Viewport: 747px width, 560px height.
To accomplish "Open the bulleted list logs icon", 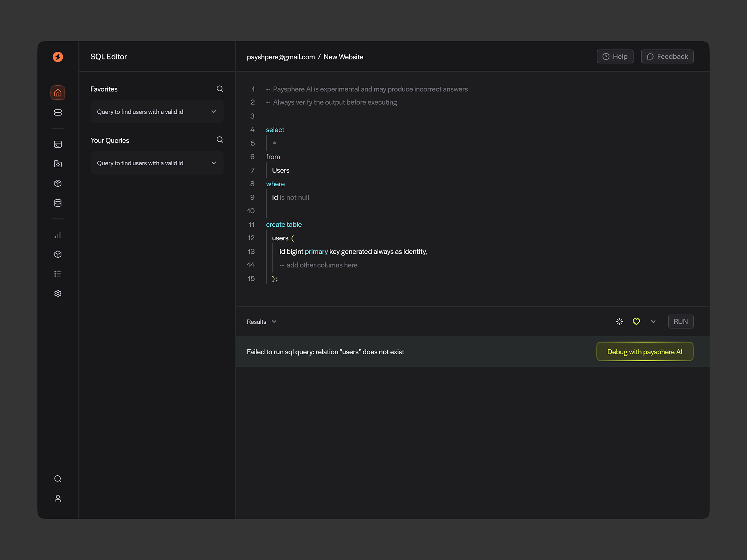I will pyautogui.click(x=58, y=274).
